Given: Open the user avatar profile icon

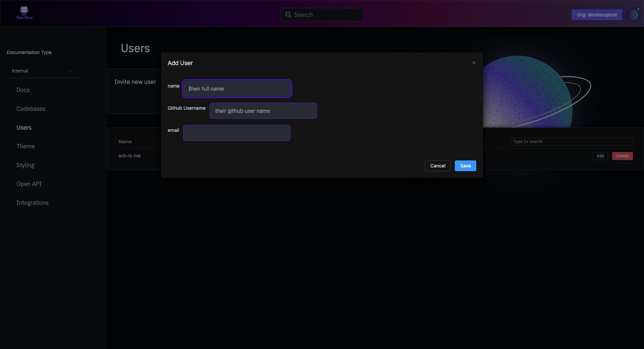Looking at the screenshot, I should point(633,15).
